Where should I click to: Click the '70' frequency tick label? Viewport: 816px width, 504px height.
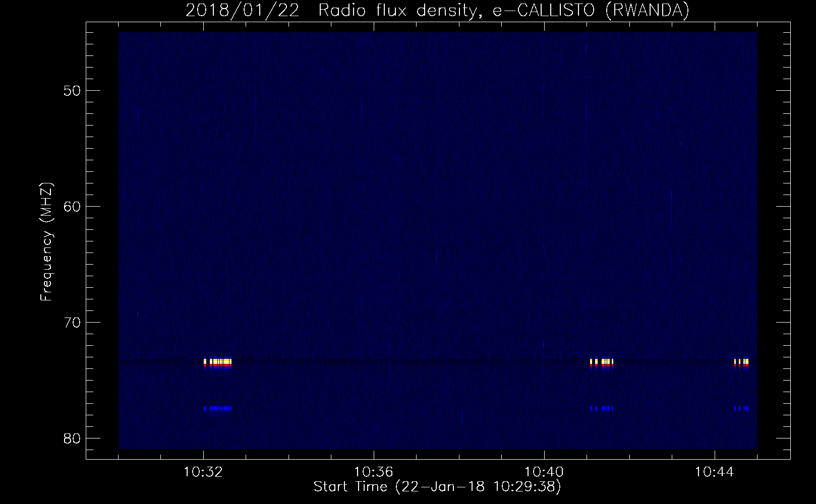(71, 322)
